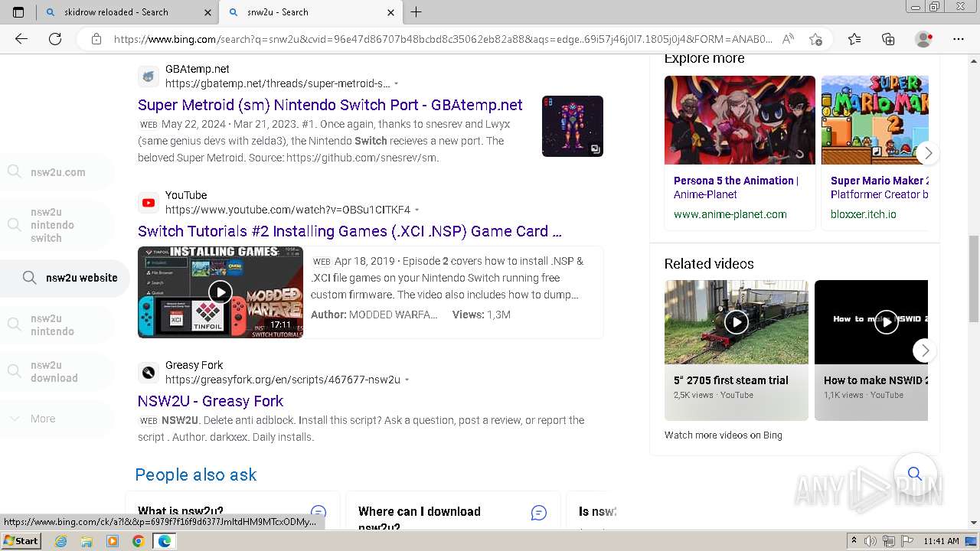The width and height of the screenshot is (980, 551).
Task: Open the Collections panel
Action: click(x=888, y=39)
